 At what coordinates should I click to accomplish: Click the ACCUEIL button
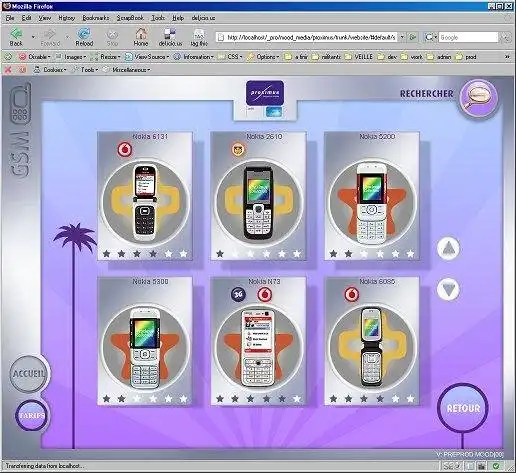click(28, 374)
